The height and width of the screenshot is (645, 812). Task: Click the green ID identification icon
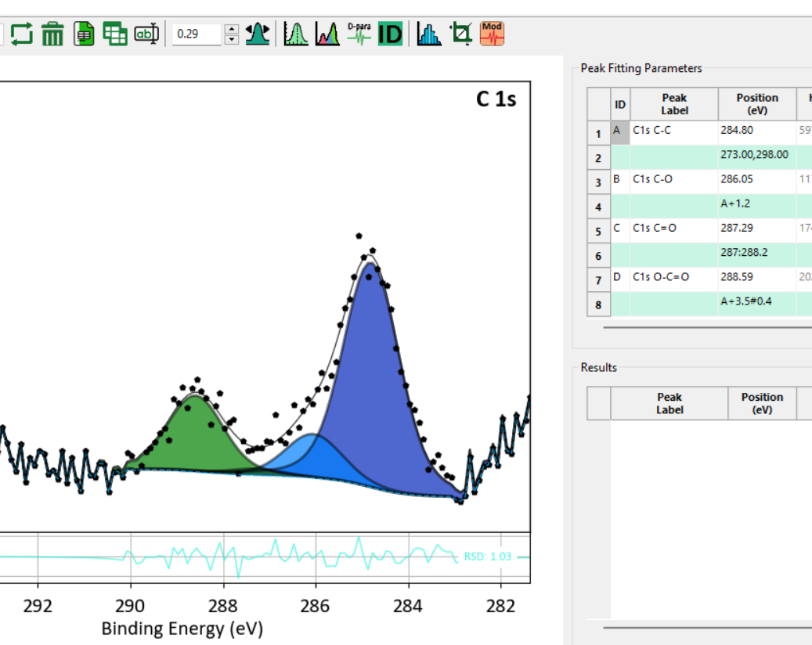tap(390, 34)
